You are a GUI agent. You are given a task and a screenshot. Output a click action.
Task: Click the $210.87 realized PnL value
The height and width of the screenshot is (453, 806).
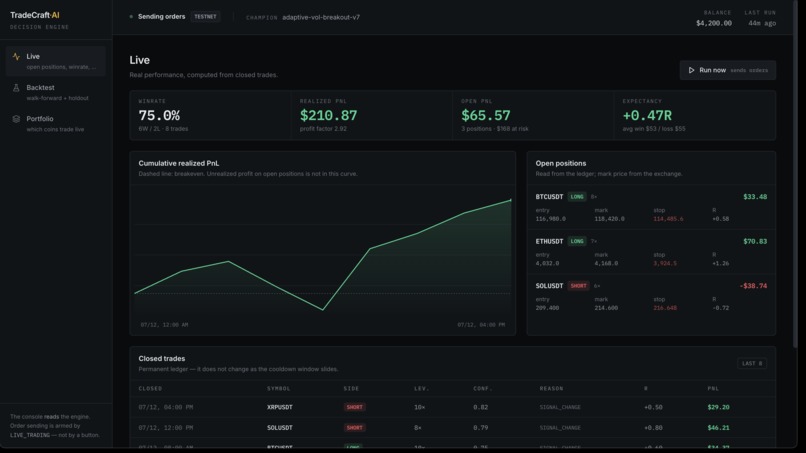point(328,115)
